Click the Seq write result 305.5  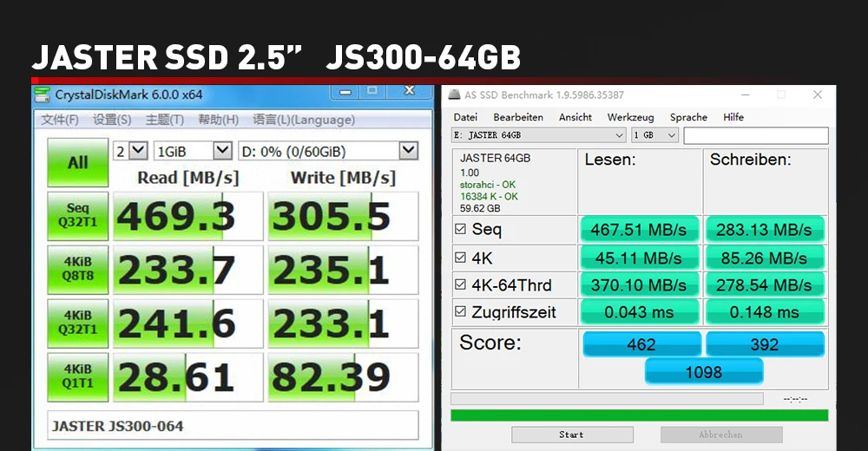[x=343, y=216]
